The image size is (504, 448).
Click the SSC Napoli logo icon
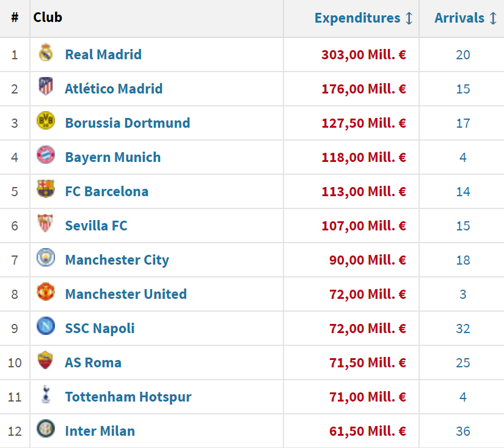tap(46, 328)
